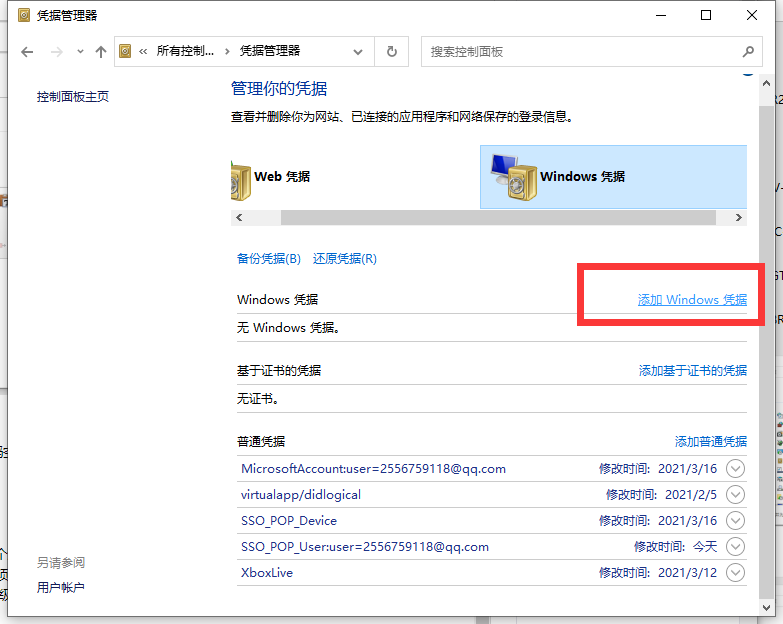Open 备份凭据(B) link

click(x=268, y=259)
